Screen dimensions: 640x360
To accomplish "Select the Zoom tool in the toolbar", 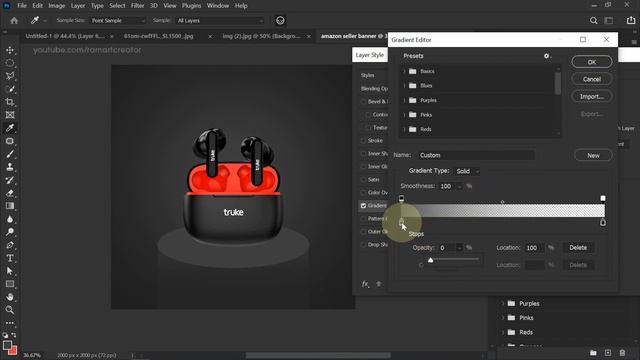I will pyautogui.click(x=10, y=310).
